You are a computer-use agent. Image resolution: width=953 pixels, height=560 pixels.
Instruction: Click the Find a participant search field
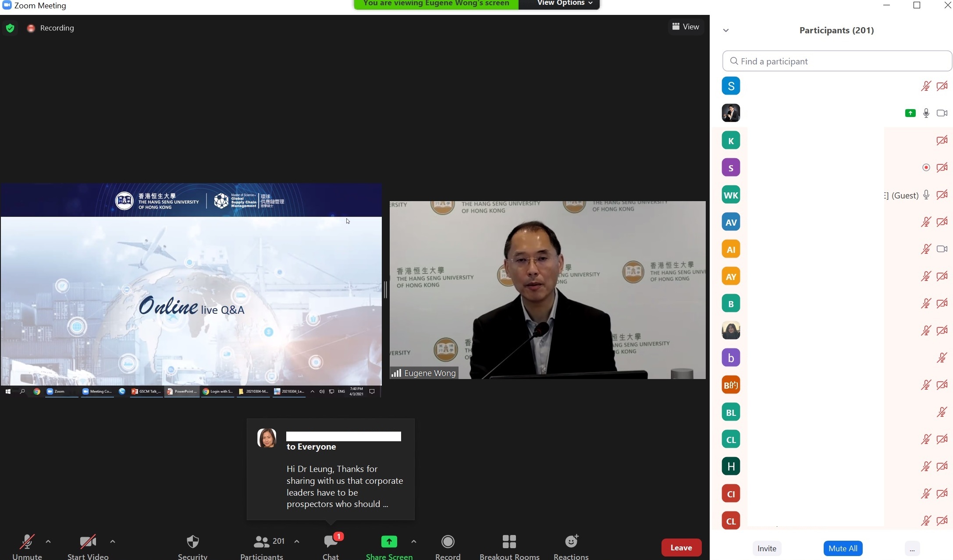[836, 61]
